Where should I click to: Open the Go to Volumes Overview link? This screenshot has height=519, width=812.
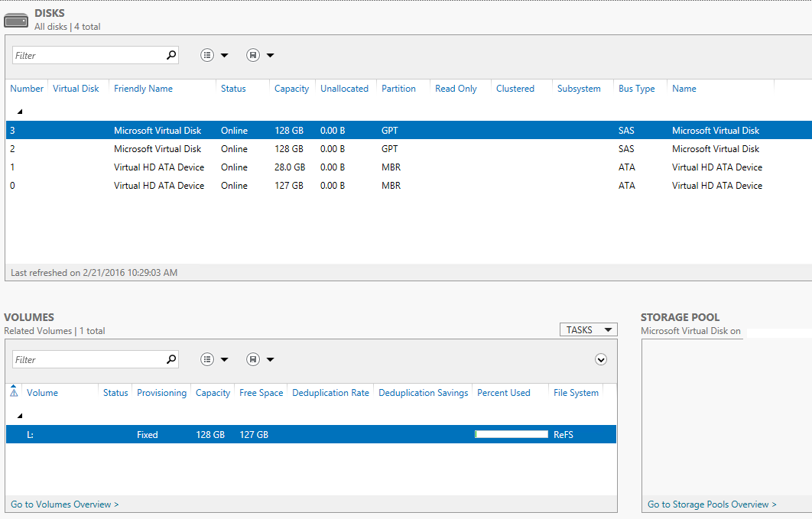[65, 504]
